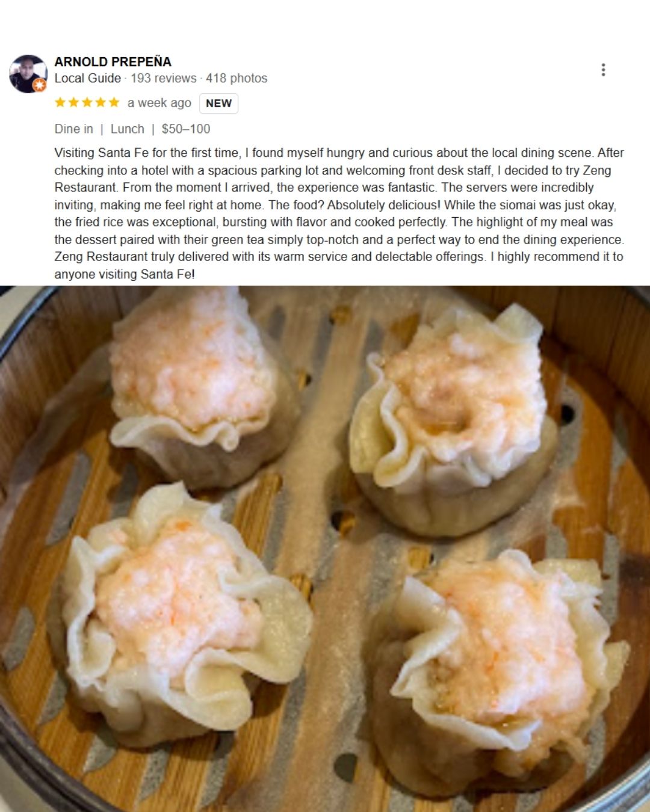Select the Lunch meal type tag
This screenshot has height=812, width=650.
coord(128,129)
